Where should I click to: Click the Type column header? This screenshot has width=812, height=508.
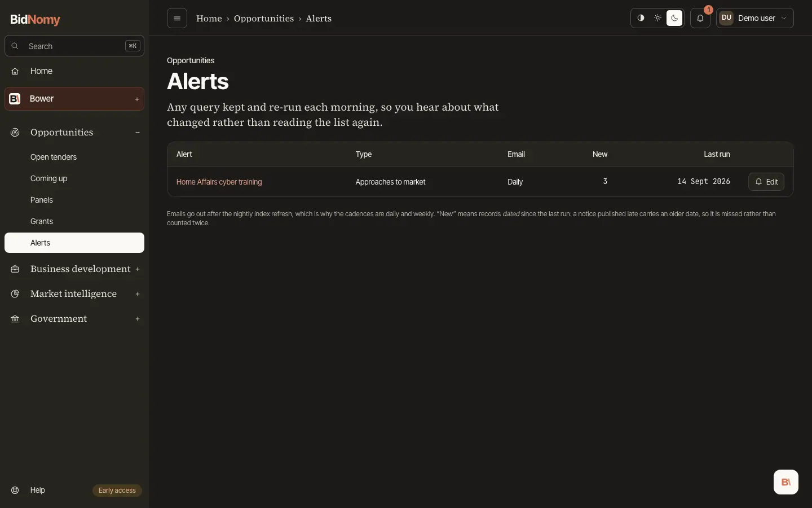tap(364, 154)
